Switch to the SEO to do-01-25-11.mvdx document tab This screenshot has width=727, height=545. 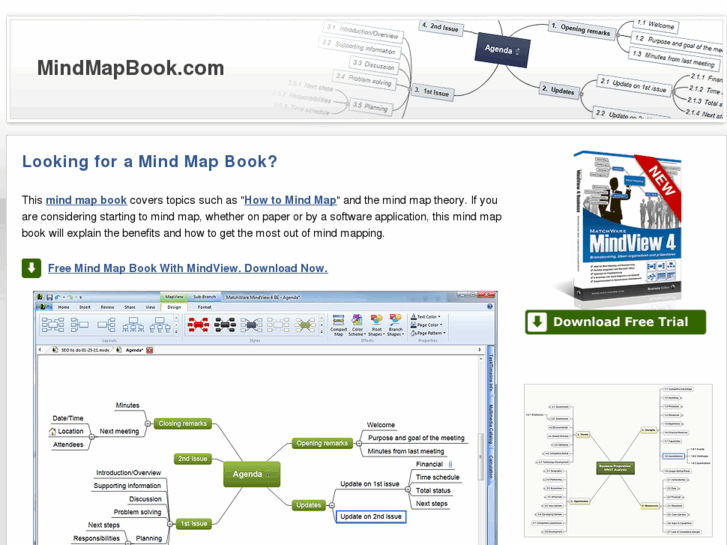81,350
